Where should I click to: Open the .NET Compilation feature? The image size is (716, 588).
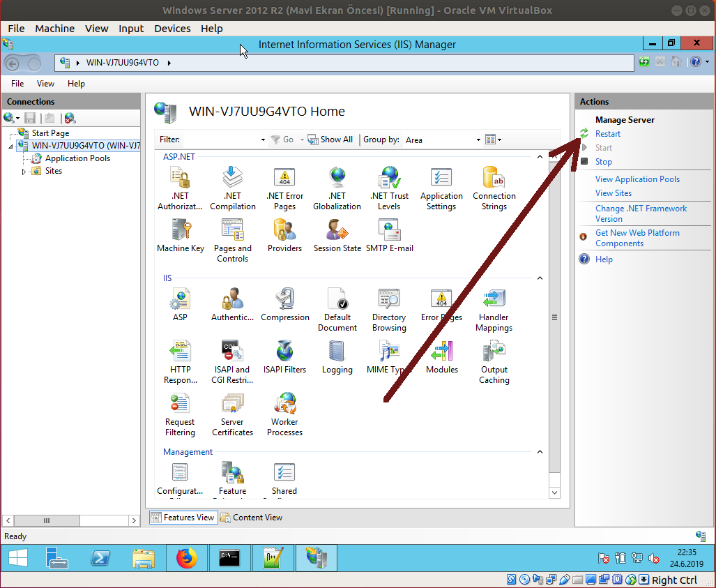232,188
